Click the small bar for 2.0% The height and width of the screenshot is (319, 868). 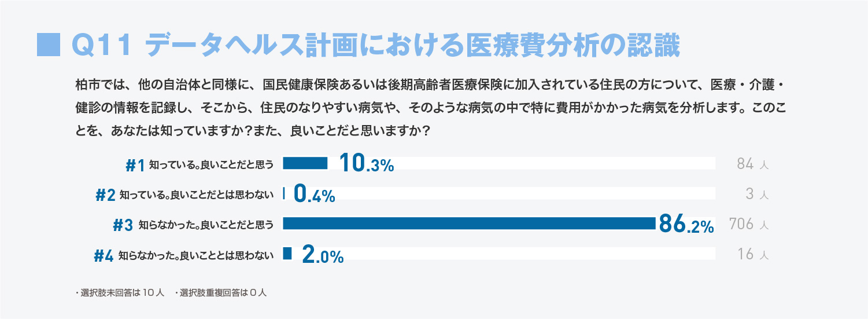pos(287,254)
